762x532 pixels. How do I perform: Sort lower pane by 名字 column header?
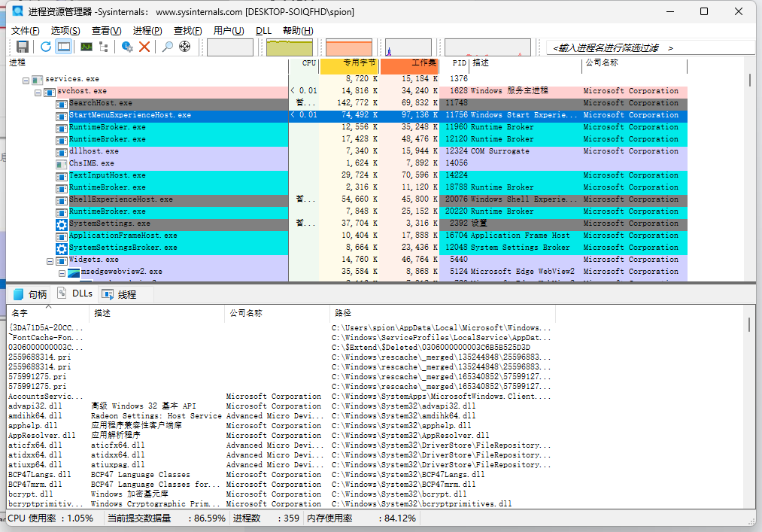coord(47,313)
